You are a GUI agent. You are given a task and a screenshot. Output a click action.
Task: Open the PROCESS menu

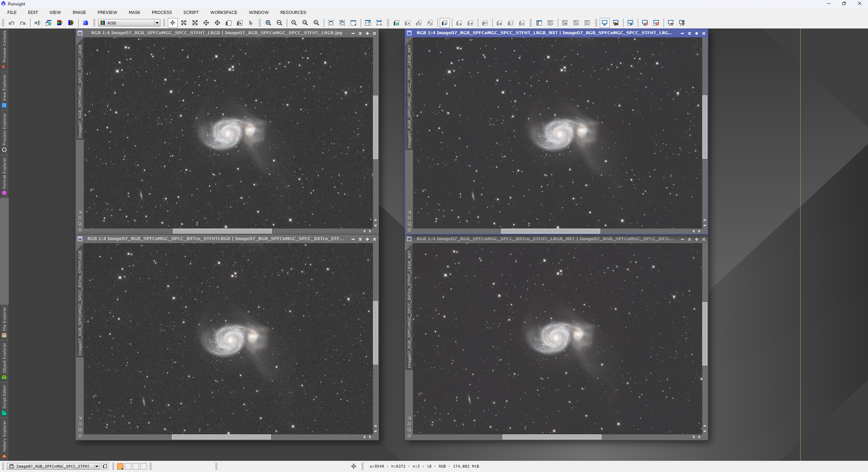162,12
